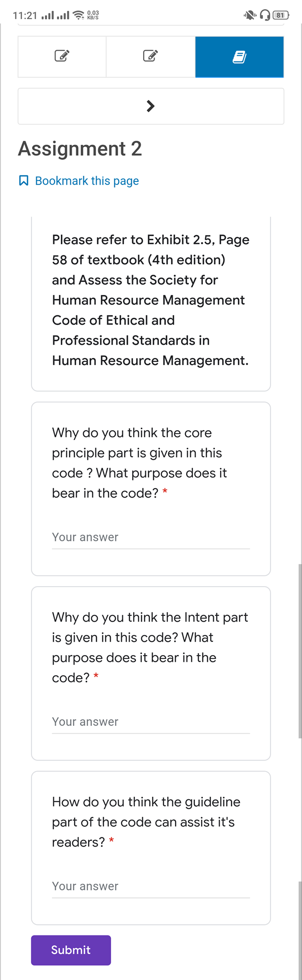Select the first pencil edit tab icon

(x=62, y=57)
